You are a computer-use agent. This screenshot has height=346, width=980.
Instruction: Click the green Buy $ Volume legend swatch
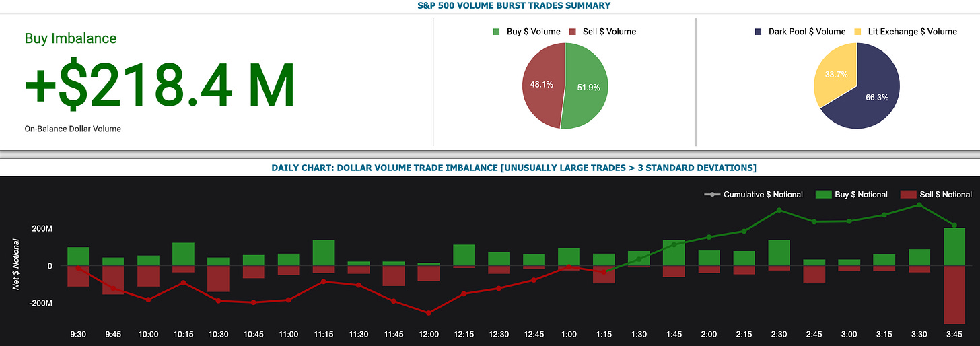[x=497, y=32]
